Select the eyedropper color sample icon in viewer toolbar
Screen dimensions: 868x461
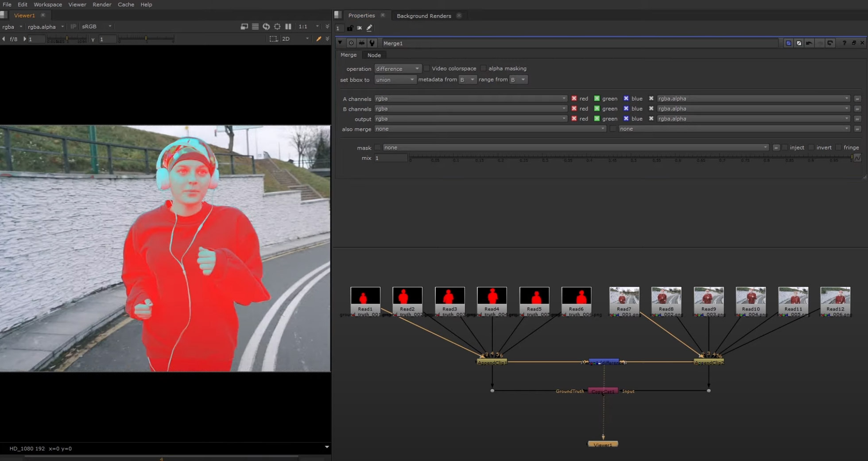coord(319,39)
